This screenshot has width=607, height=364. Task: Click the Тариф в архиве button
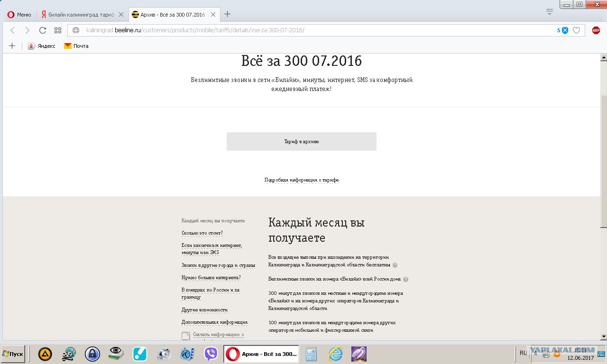(x=302, y=141)
